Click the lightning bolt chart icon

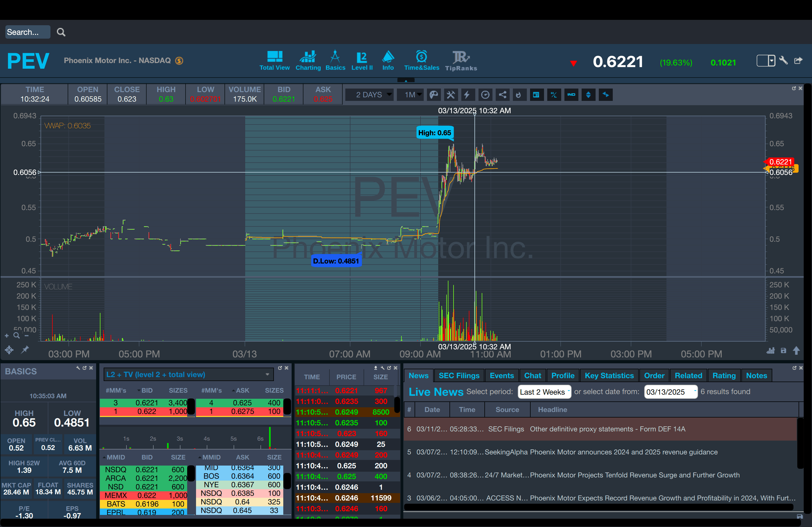tap(467, 95)
